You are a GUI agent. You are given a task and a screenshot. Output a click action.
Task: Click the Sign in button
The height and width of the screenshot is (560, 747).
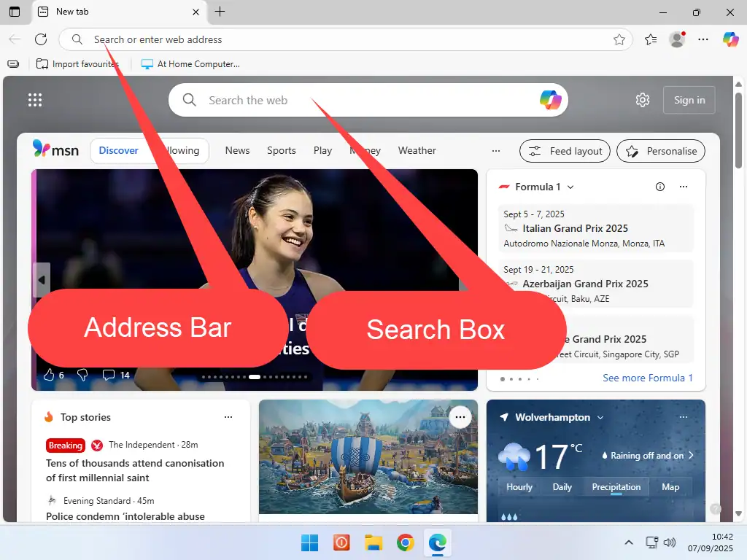(689, 100)
